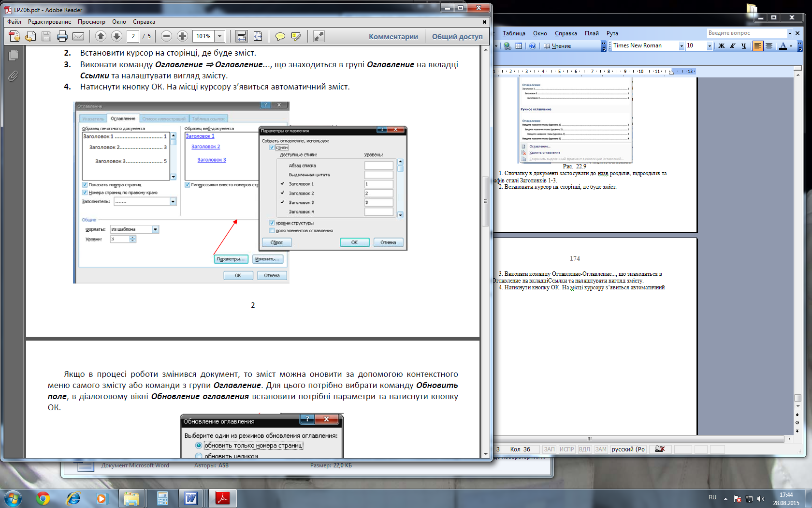Open the Редактирование menu

pyautogui.click(x=49, y=22)
